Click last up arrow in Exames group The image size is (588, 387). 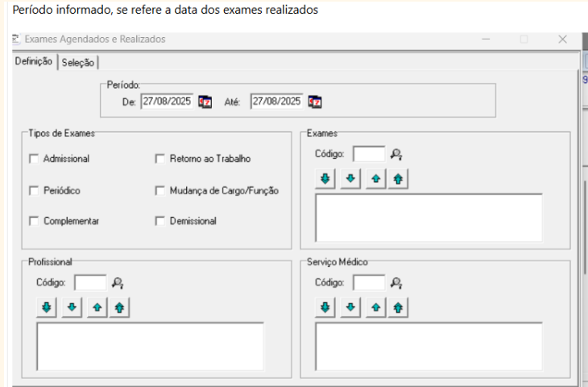pyautogui.click(x=398, y=179)
